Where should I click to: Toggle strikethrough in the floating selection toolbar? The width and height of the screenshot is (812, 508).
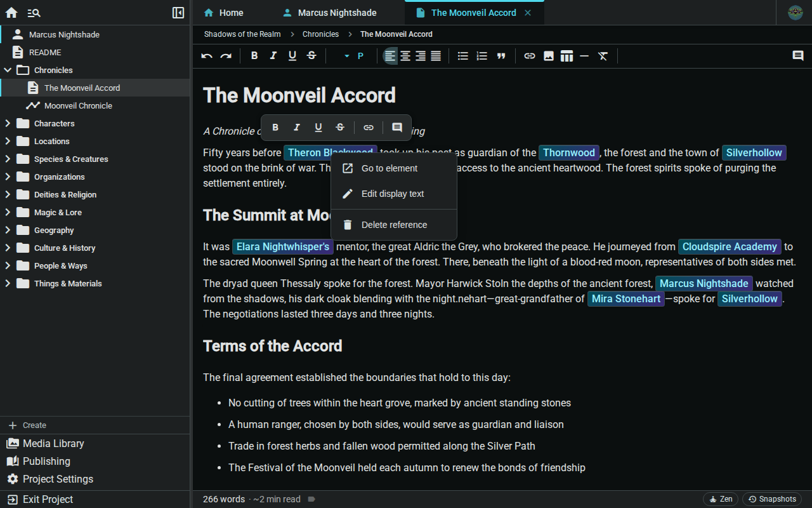pyautogui.click(x=340, y=128)
